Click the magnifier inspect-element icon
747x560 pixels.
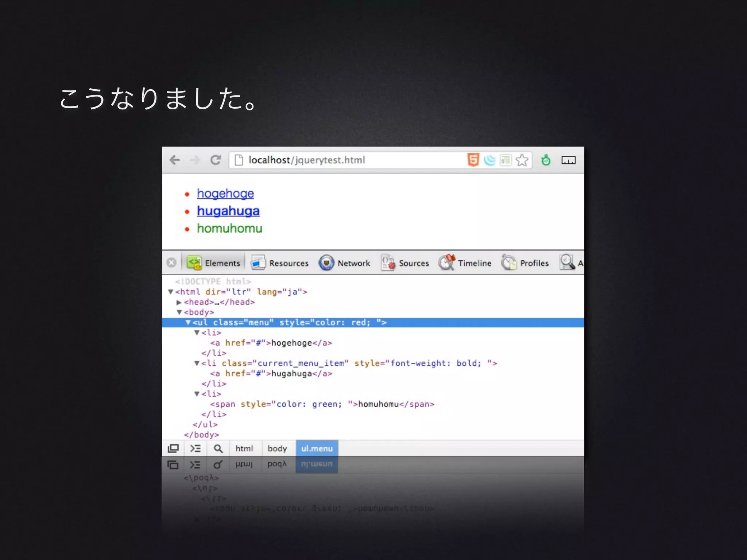[x=218, y=448]
